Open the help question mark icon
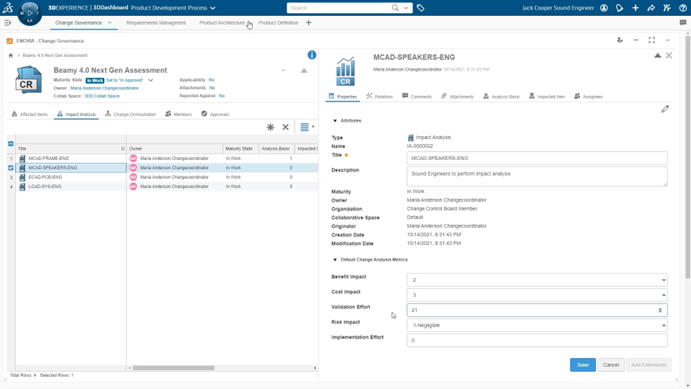691x389 pixels. [683, 8]
